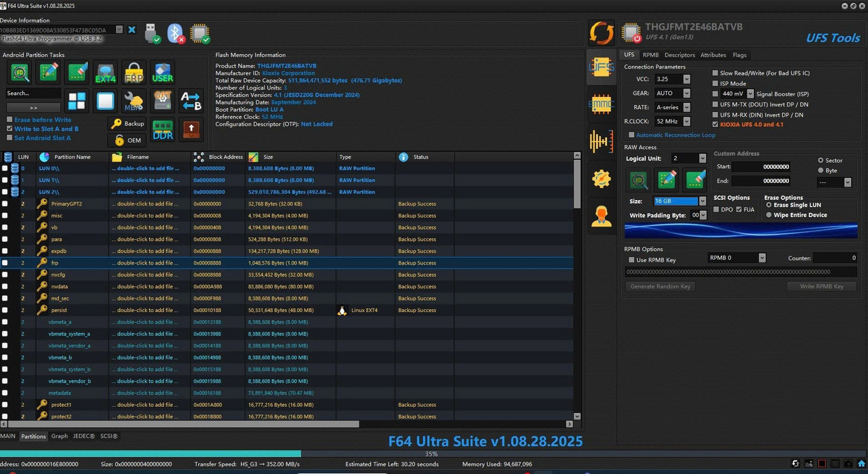Click the select-all partitions grid icon
This screenshot has height=474, width=868.
[x=77, y=101]
